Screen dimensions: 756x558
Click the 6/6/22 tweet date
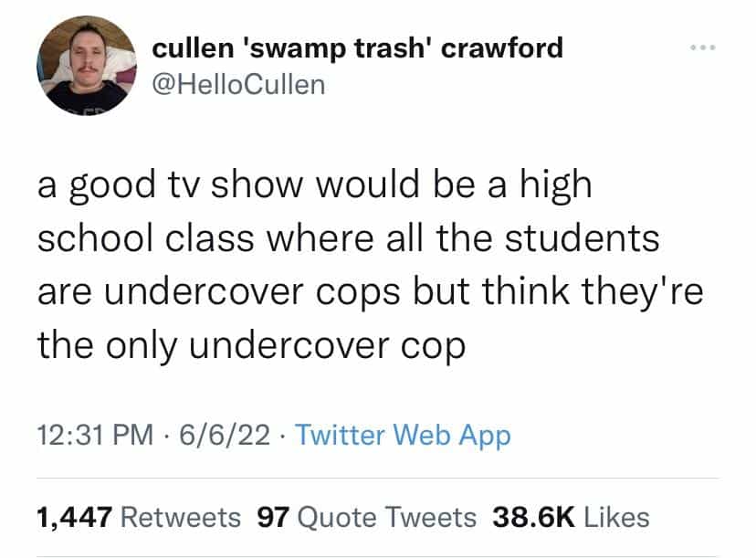225,435
